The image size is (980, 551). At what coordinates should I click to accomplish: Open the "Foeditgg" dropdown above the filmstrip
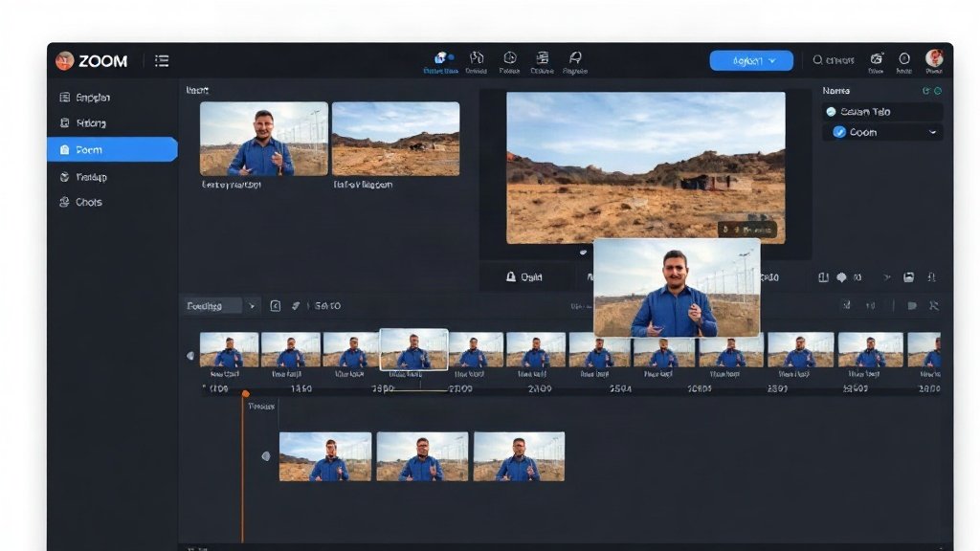[x=213, y=305]
